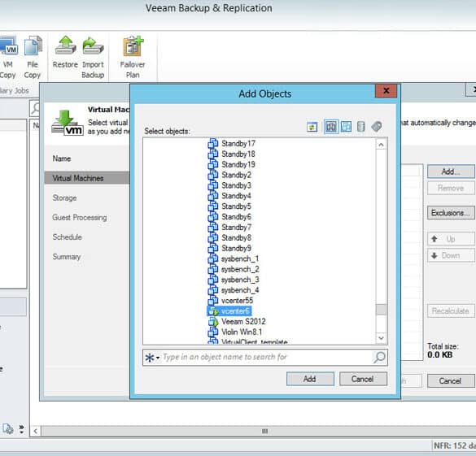The height and width of the screenshot is (456, 476).
Task: Click Cancel in the Add Objects dialog
Action: pos(363,379)
